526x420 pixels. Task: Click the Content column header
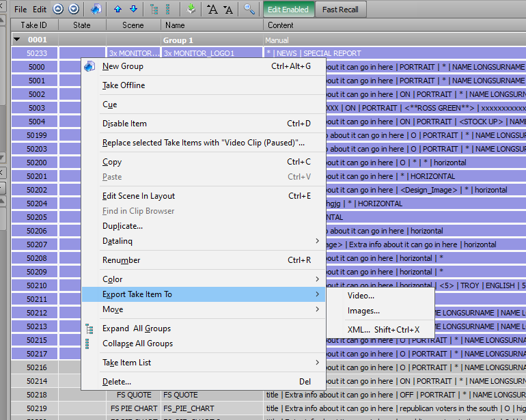coord(280,25)
